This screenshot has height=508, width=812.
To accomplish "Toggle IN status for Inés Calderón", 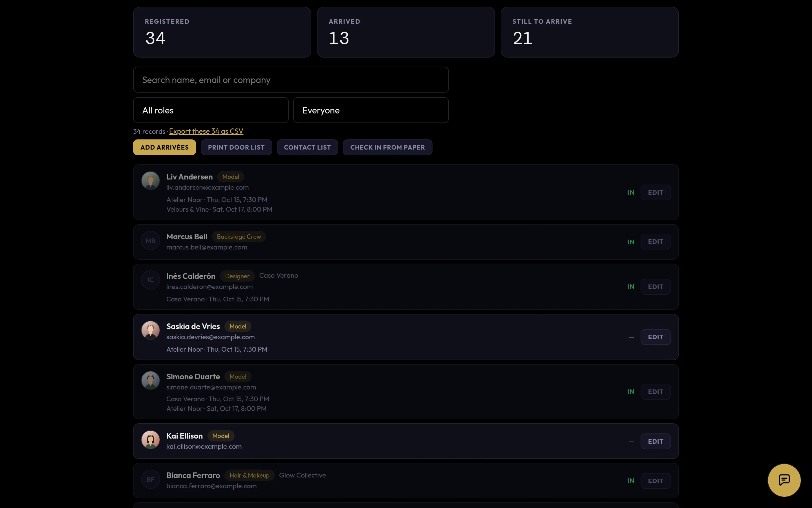I will coord(631,286).
